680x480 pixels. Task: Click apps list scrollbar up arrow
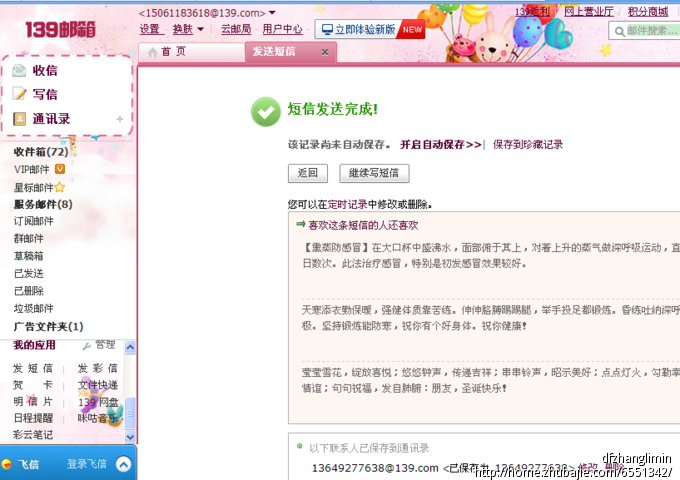pyautogui.click(x=130, y=347)
